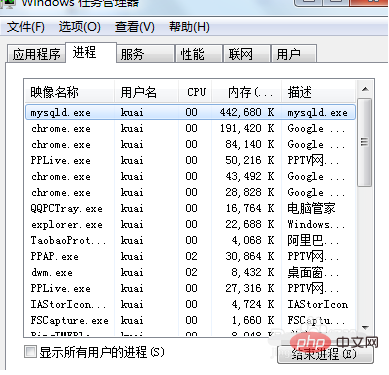Click the 电脑管家 description cell

[x=311, y=208]
